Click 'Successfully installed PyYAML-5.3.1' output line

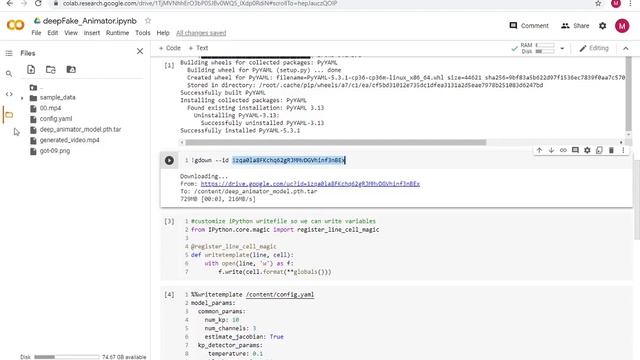[240, 131]
